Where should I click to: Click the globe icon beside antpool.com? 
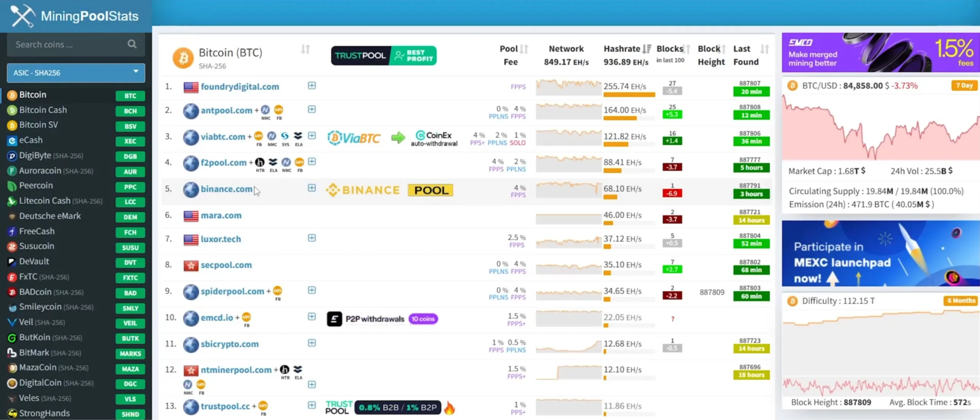click(191, 111)
